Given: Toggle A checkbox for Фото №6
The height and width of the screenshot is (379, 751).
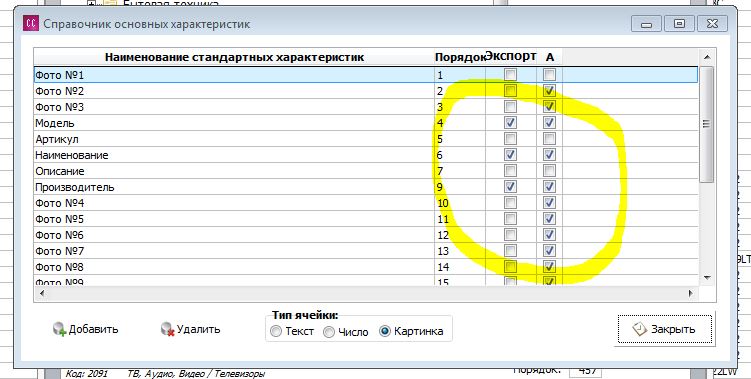Looking at the screenshot, I should (x=549, y=235).
